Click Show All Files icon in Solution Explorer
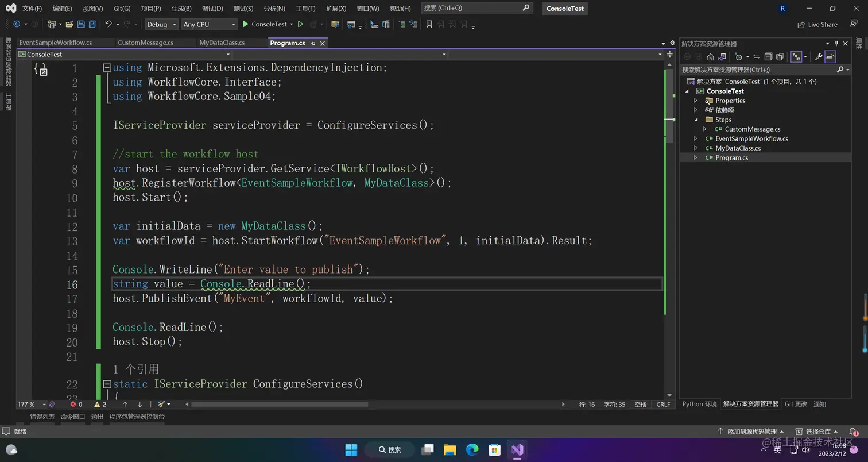Screen dimensions: 868x462 tap(780, 56)
